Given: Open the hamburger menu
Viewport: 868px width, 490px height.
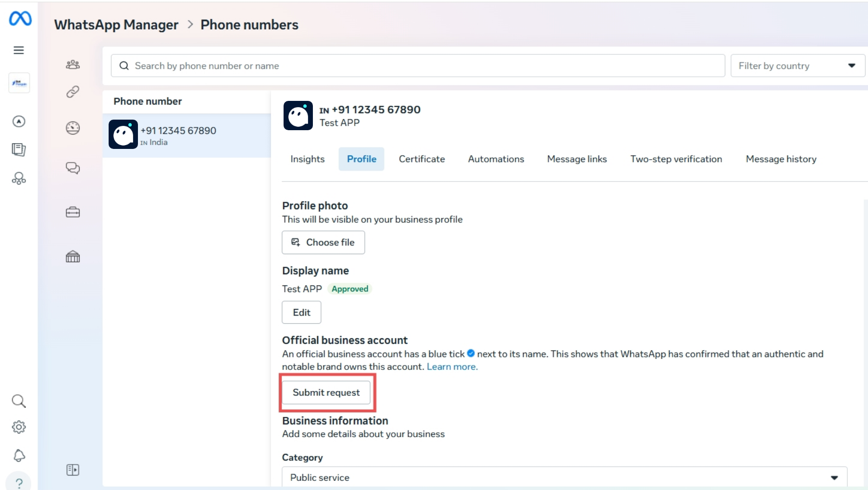Looking at the screenshot, I should tap(19, 50).
